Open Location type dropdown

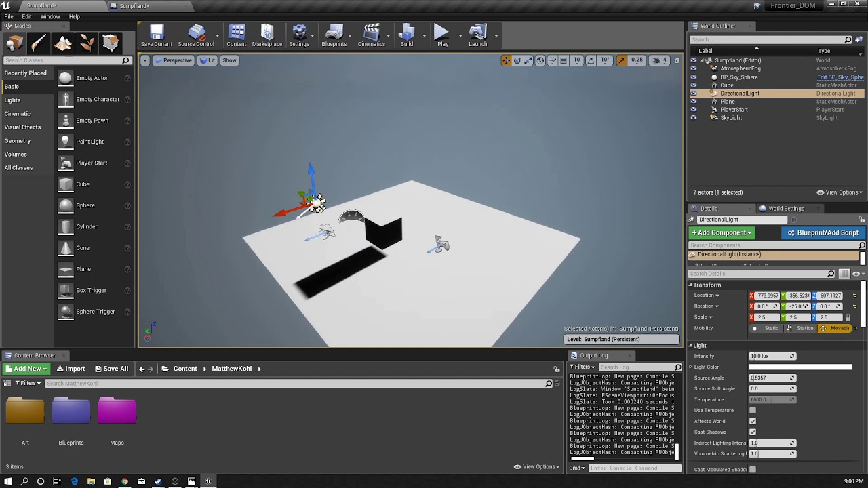point(706,296)
